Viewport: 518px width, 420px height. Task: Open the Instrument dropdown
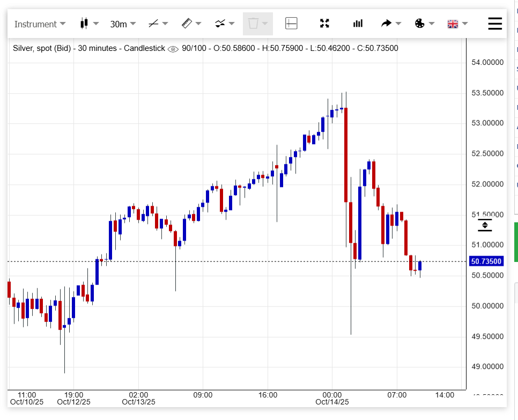pyautogui.click(x=40, y=24)
